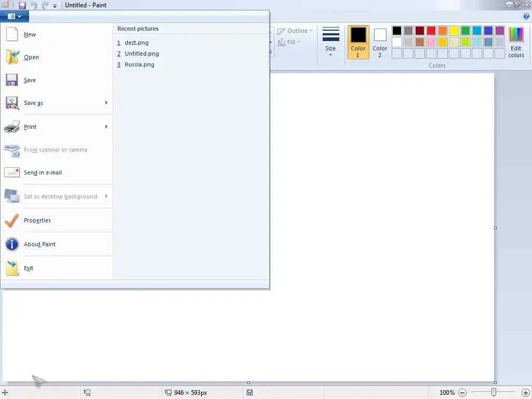Click the Send in e-mail envelope icon
Screen dimensions: 532x399
pos(12,172)
